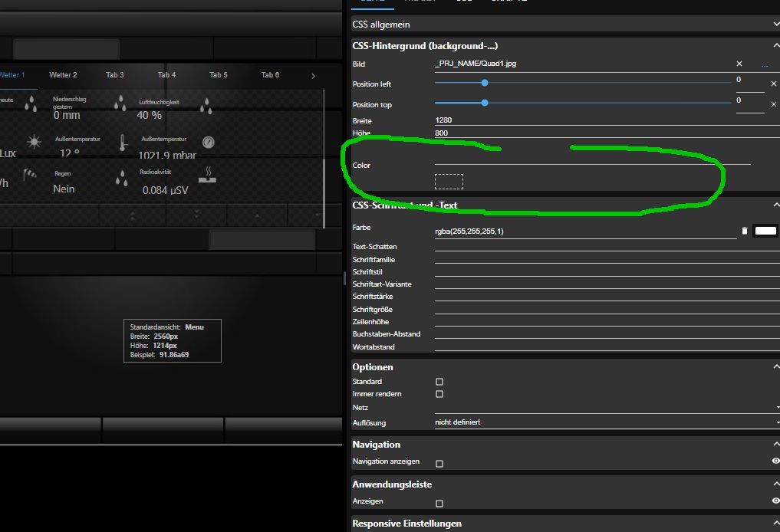The height and width of the screenshot is (532, 780).
Task: Open the file browser for Bild
Action: coord(764,64)
